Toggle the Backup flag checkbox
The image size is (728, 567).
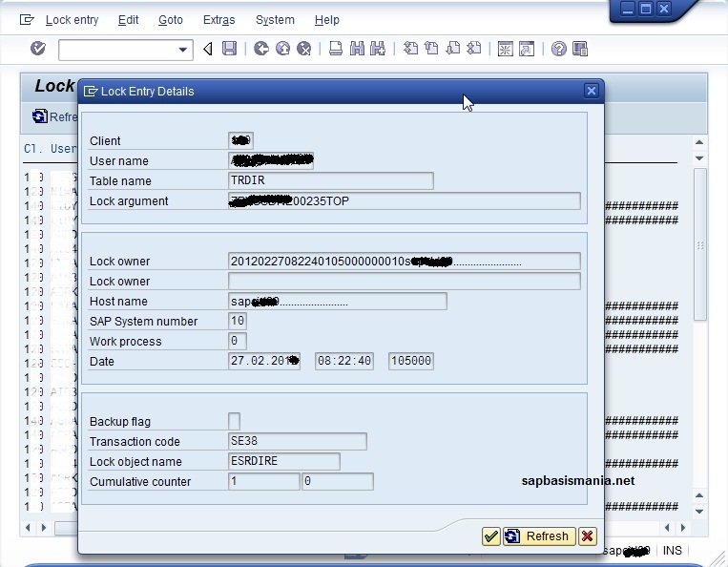234,421
